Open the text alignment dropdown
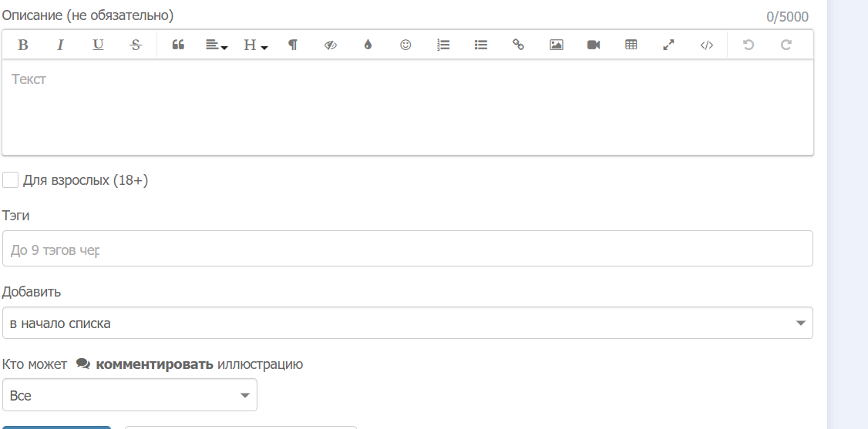This screenshot has height=429, width=868. pos(217,45)
